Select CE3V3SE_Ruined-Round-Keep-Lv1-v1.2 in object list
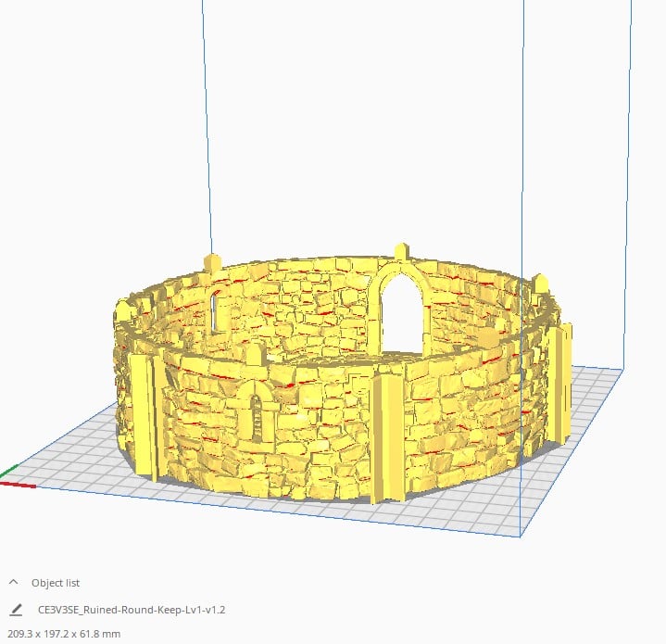The width and height of the screenshot is (666, 644). [132, 611]
